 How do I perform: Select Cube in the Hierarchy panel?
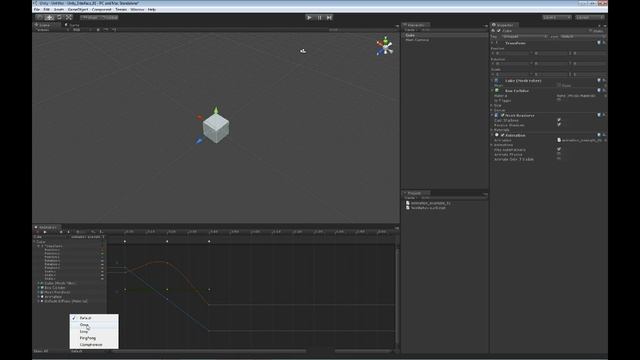pos(444,36)
